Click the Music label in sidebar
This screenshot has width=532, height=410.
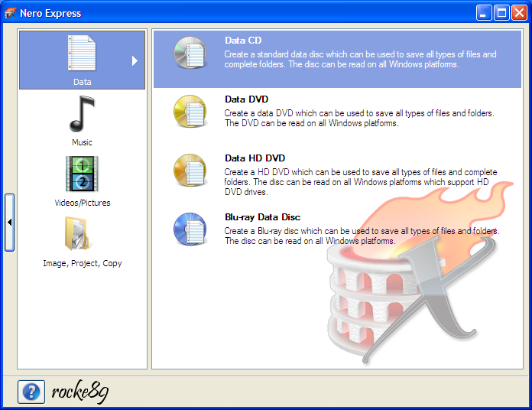(x=82, y=142)
